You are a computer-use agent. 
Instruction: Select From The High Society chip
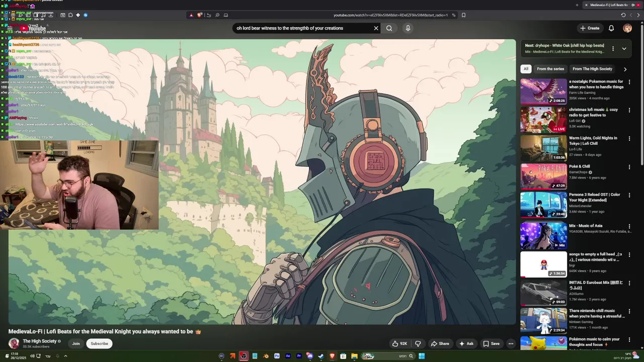[592, 69]
